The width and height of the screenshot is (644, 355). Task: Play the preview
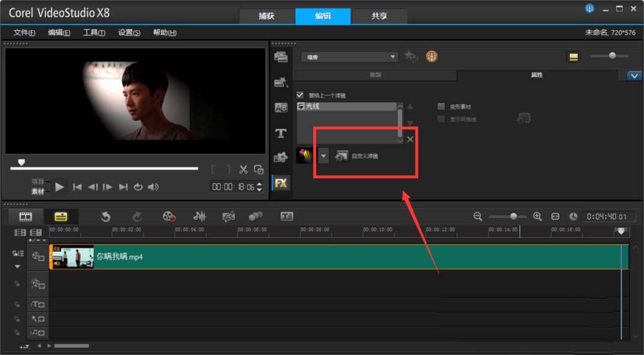tap(59, 187)
